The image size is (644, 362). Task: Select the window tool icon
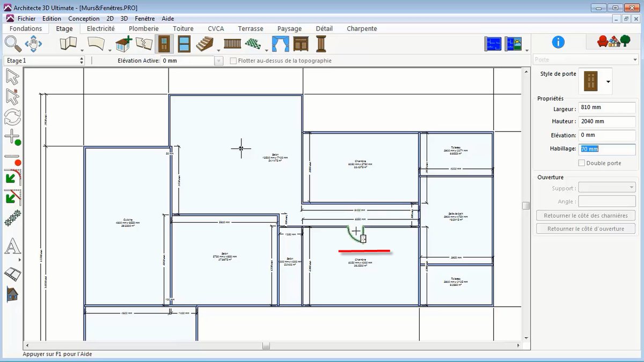[x=184, y=43]
